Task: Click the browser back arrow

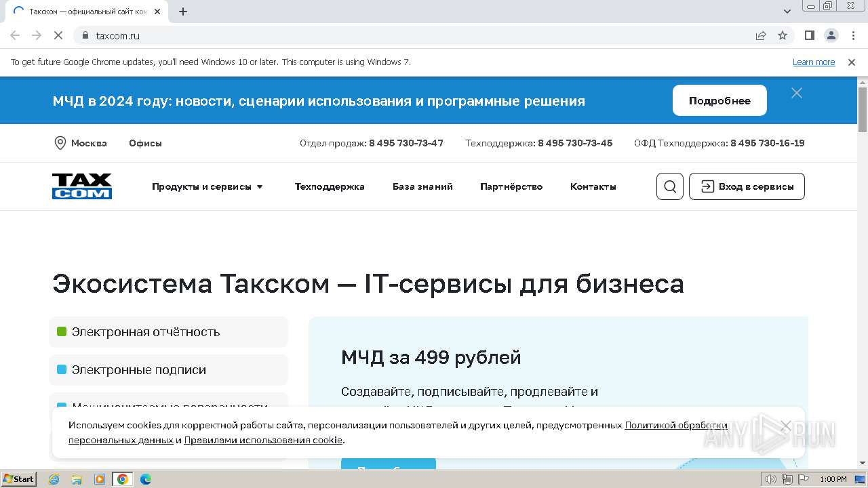Action: (x=15, y=35)
